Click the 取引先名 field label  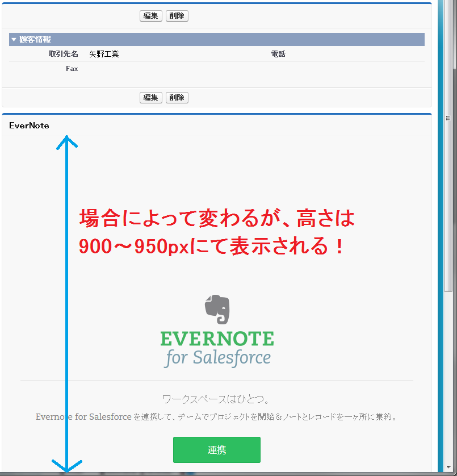pyautogui.click(x=64, y=54)
